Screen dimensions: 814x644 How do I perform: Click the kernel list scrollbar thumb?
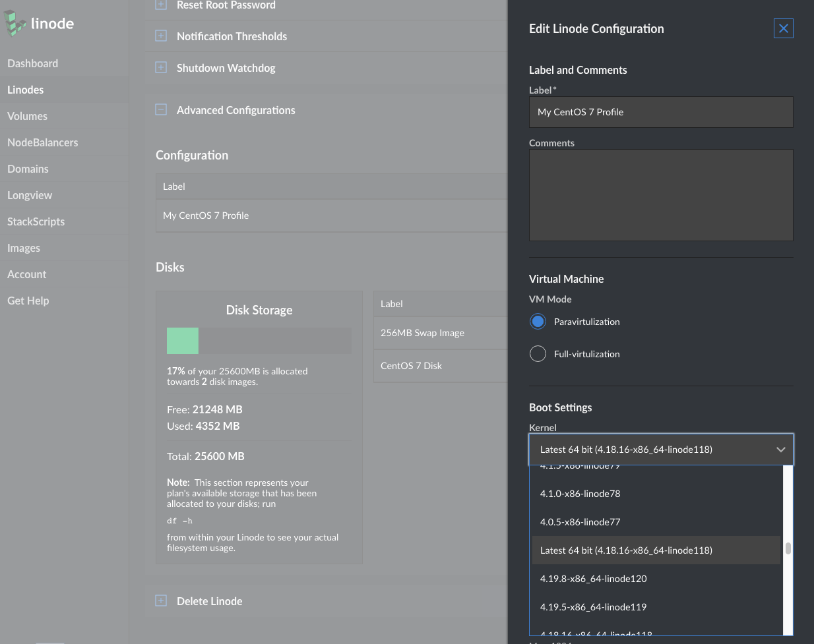[788, 548]
